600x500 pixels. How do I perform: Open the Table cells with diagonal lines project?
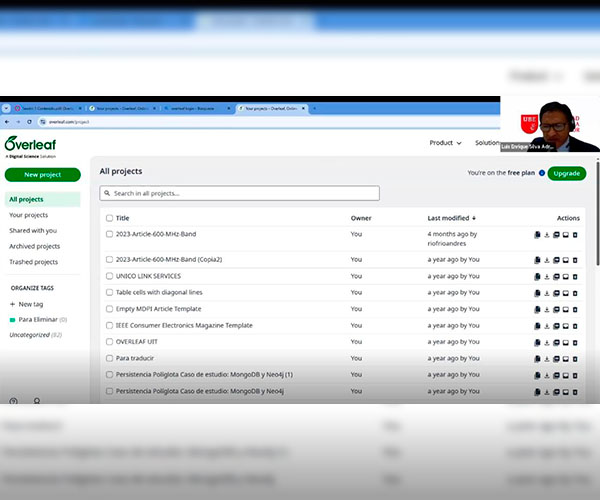tap(159, 292)
